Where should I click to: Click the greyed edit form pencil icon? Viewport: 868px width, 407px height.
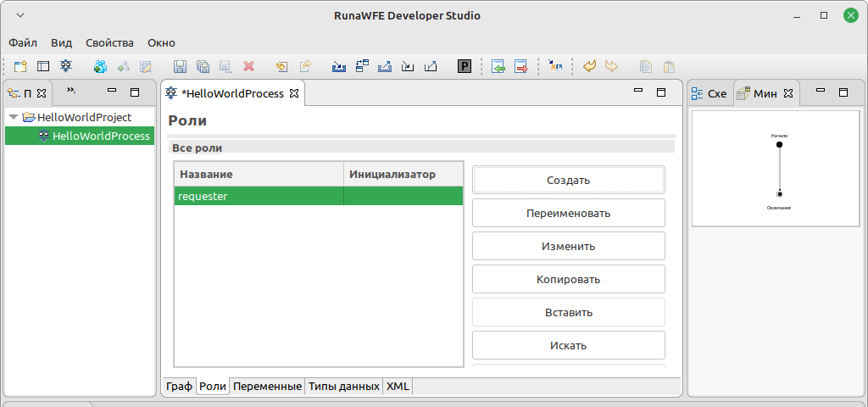click(146, 67)
